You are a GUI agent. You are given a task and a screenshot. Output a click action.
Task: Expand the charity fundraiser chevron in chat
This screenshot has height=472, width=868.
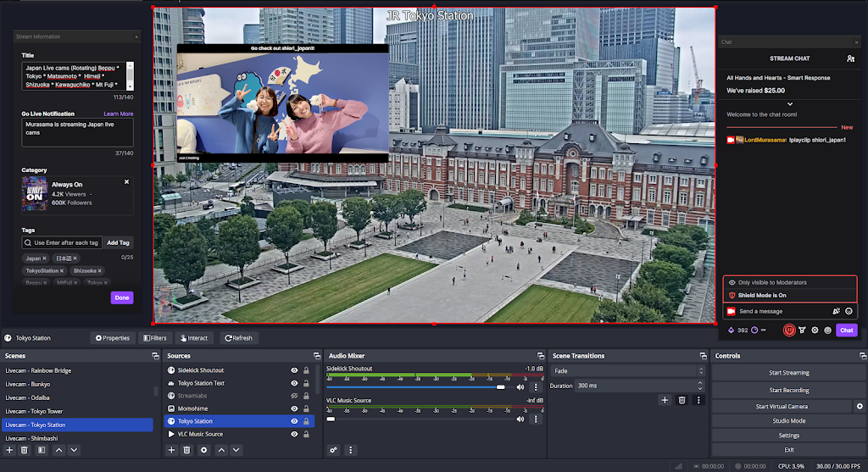(x=790, y=103)
